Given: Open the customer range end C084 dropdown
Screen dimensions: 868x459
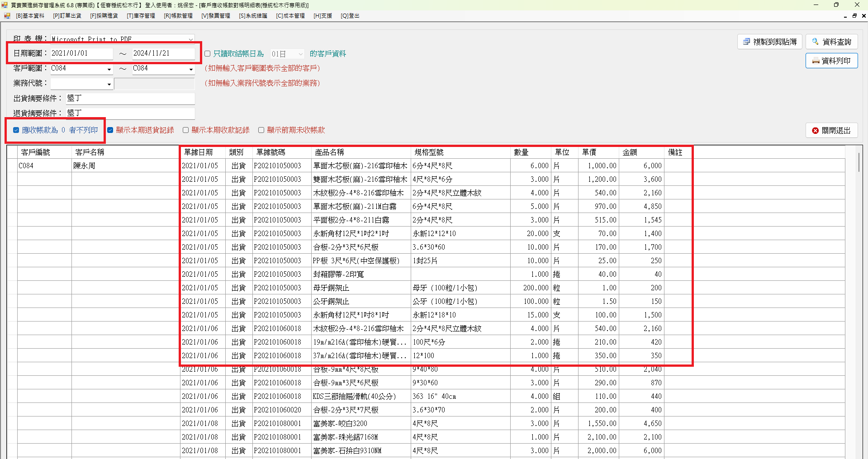Looking at the screenshot, I should click(x=191, y=69).
